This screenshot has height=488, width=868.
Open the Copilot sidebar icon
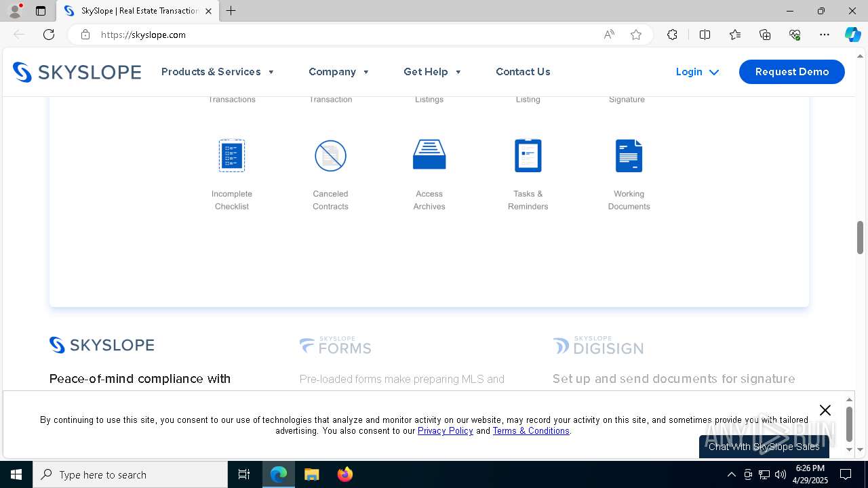coord(852,35)
